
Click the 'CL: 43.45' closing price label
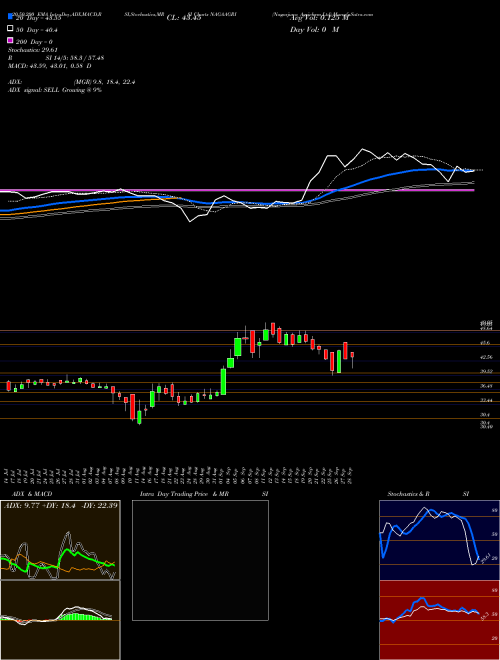(184, 18)
